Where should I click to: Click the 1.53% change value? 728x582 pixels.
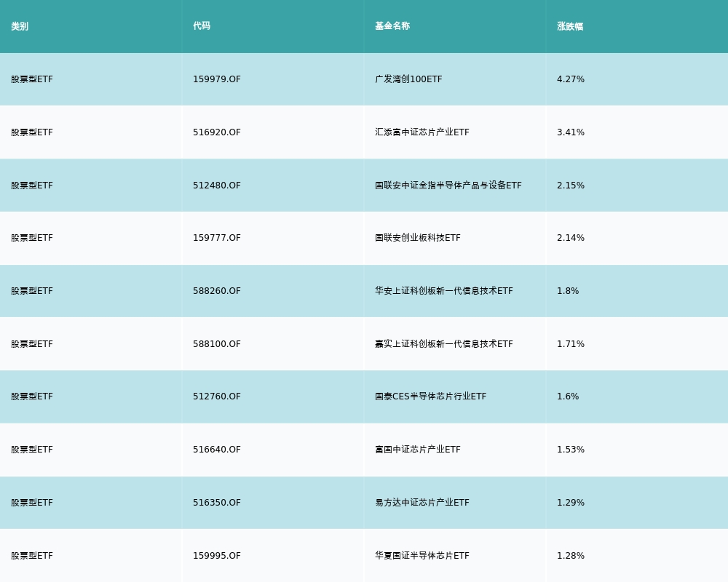571,450
